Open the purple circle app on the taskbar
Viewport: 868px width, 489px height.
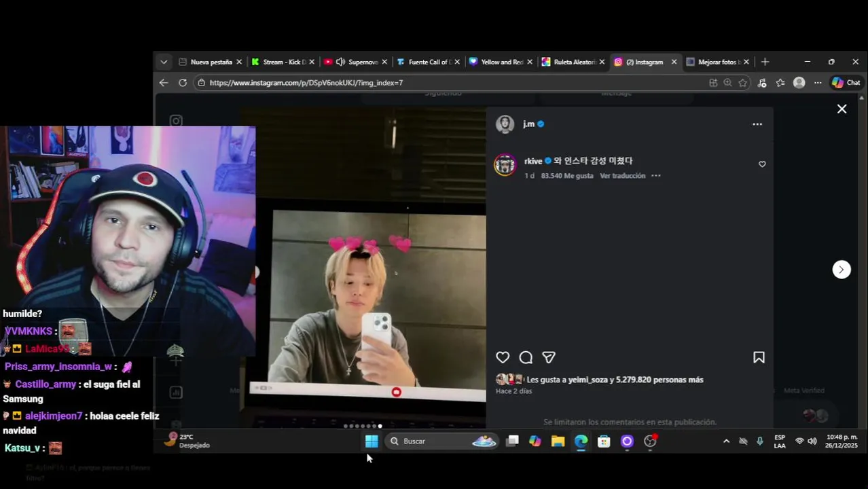click(x=627, y=441)
